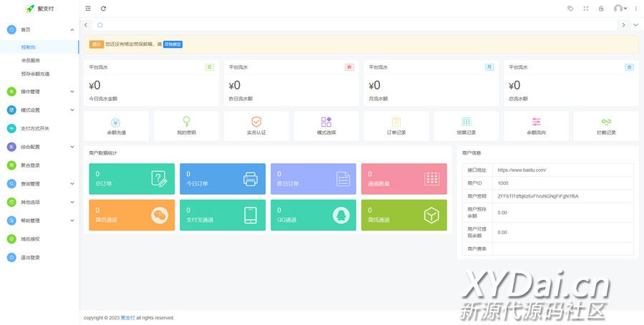Open the 模式选择 shortcut icon
This screenshot has height=325, width=644.
(326, 122)
